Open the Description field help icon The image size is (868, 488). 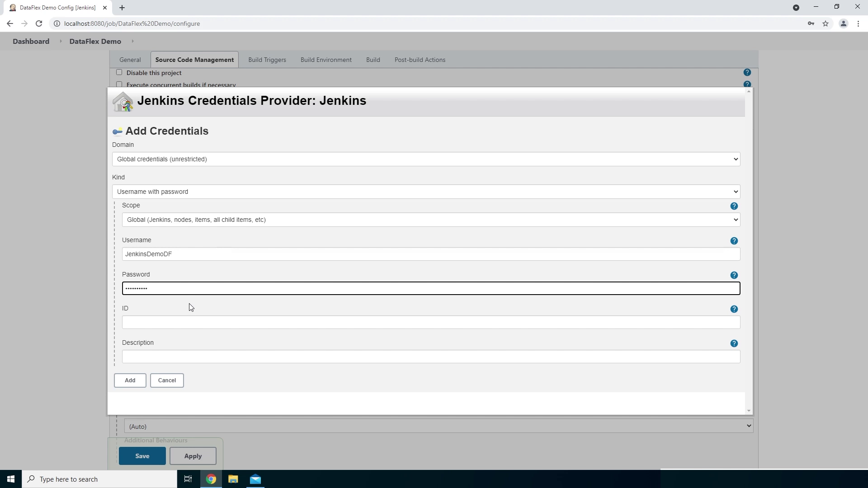point(734,343)
